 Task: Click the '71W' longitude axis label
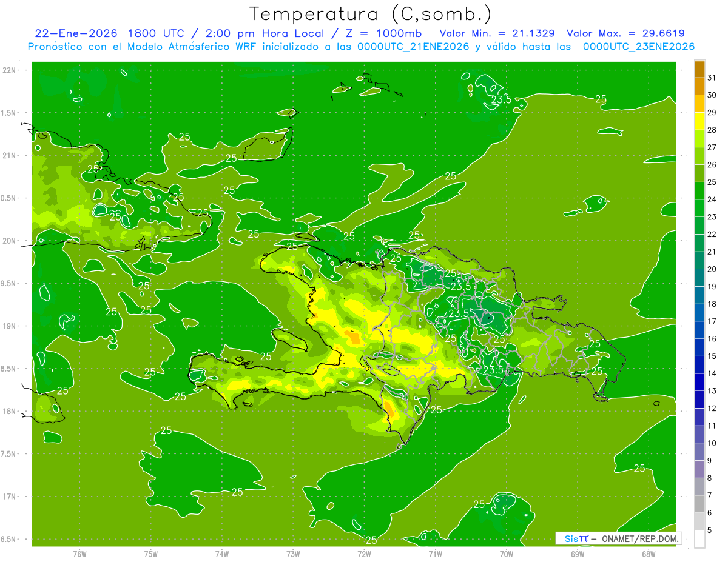pos(435,554)
